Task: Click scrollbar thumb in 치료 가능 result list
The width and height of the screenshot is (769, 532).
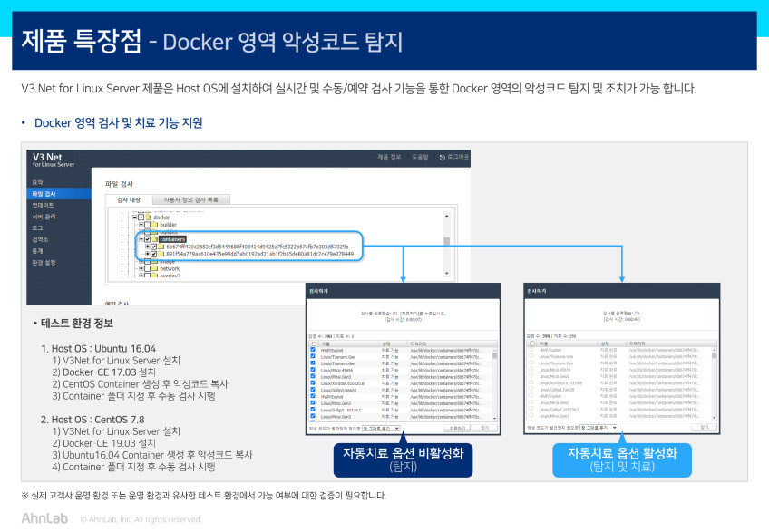Action: tap(495, 355)
